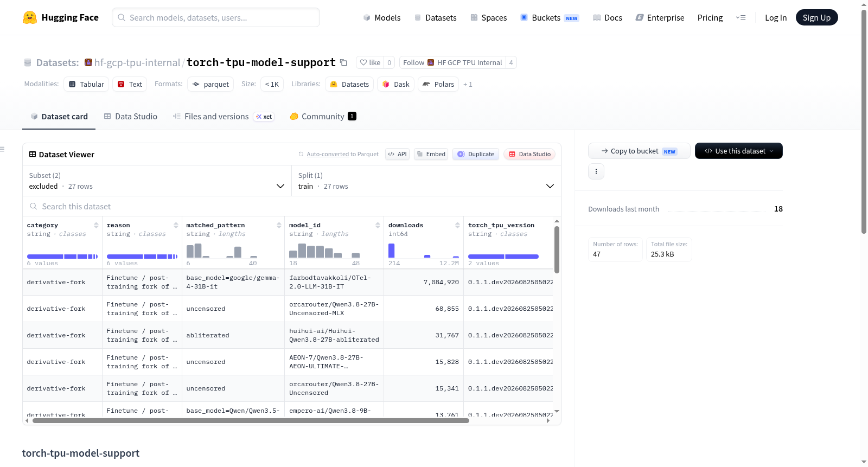Sort by the model_id column

pos(378,225)
